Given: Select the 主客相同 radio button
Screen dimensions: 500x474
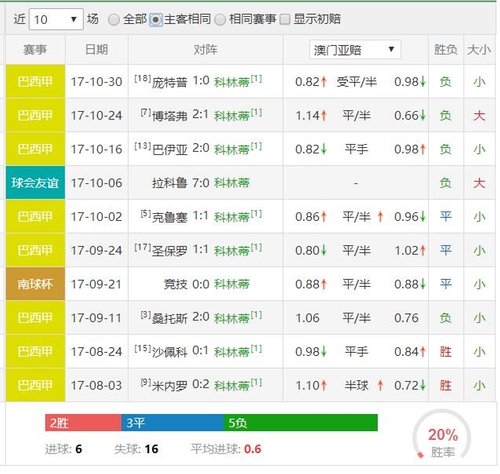Looking at the screenshot, I should coord(156,20).
